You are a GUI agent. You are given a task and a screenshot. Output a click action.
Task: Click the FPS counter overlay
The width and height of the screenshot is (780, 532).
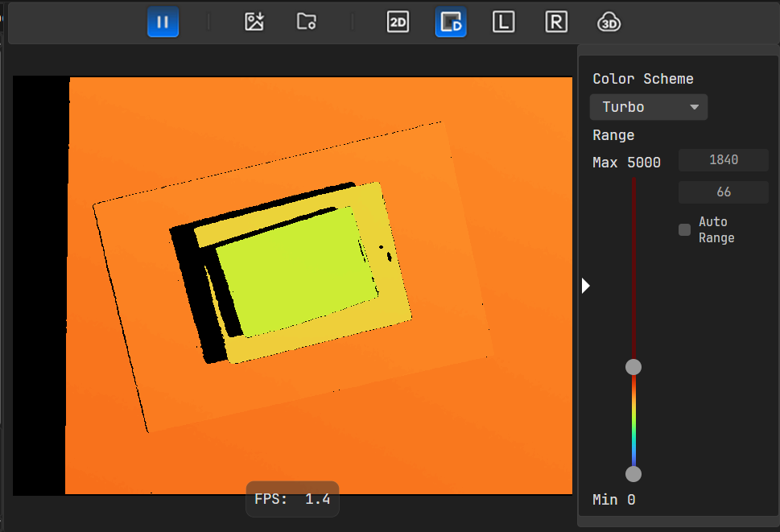pos(292,499)
